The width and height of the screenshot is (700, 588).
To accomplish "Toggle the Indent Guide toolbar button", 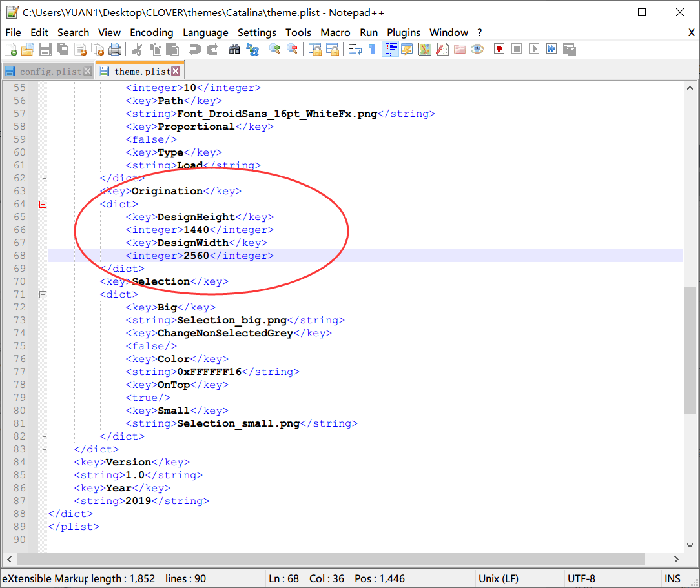I will click(x=391, y=49).
